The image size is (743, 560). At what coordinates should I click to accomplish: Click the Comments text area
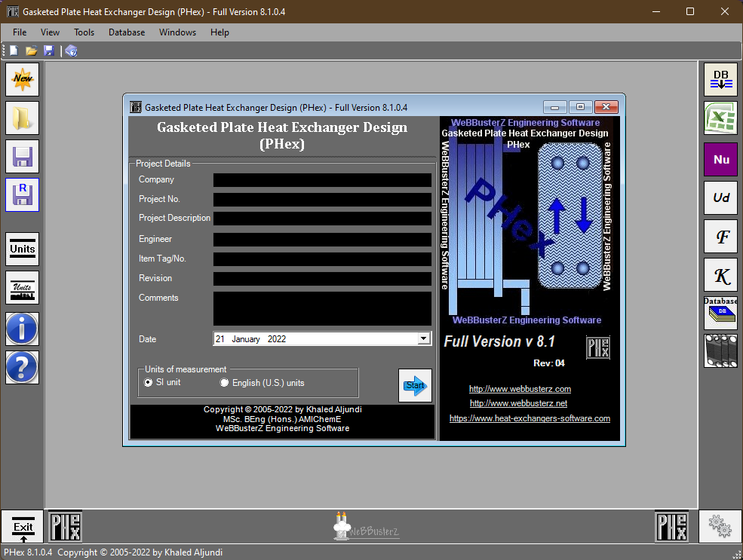(322, 308)
